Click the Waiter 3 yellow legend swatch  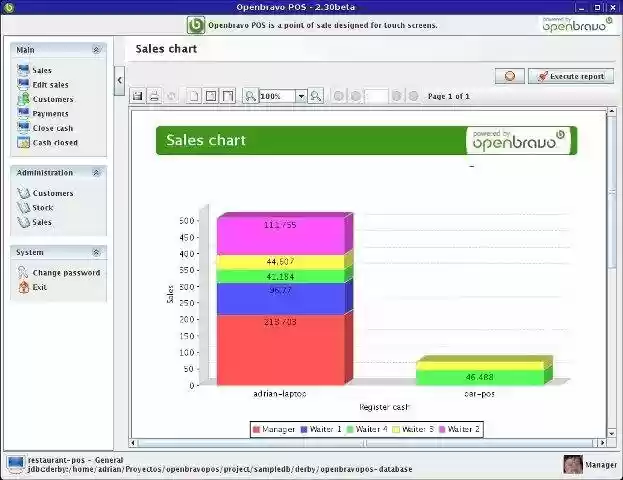pos(396,429)
